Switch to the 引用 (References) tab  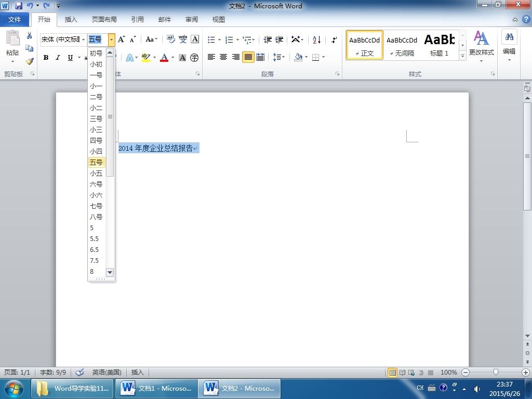[137, 20]
